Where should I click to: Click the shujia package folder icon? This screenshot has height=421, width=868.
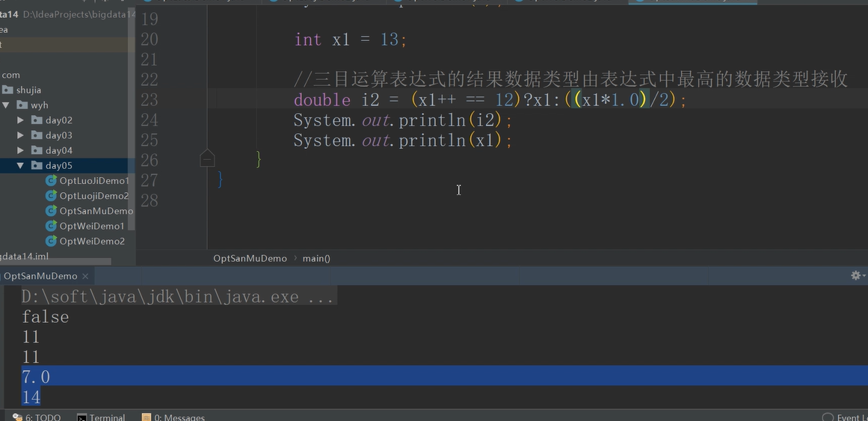7,90
